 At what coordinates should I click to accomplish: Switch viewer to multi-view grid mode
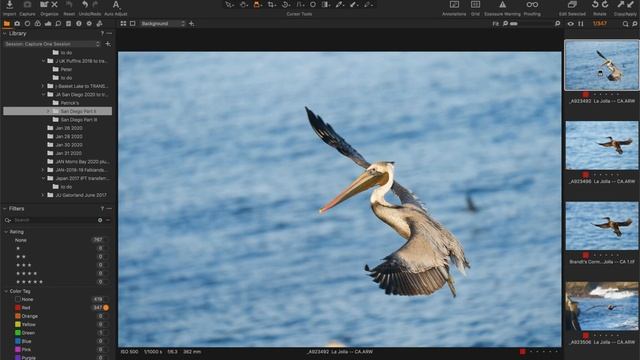pos(123,24)
